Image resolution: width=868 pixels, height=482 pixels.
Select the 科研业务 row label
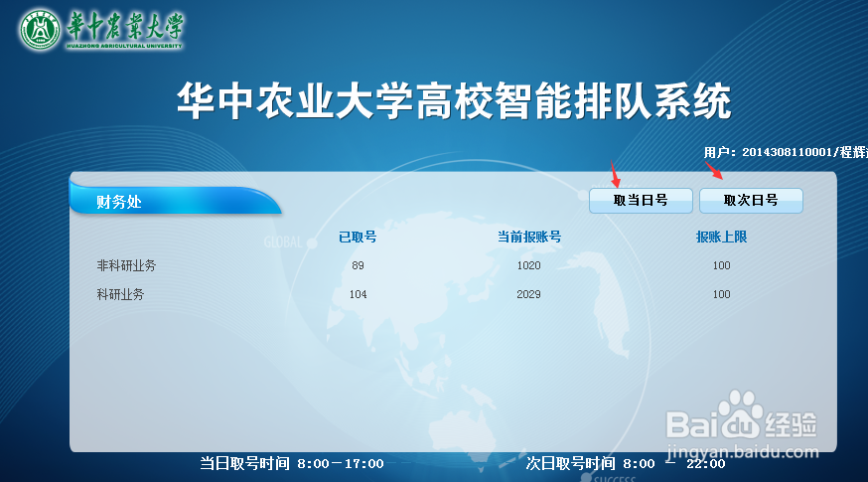point(120,295)
